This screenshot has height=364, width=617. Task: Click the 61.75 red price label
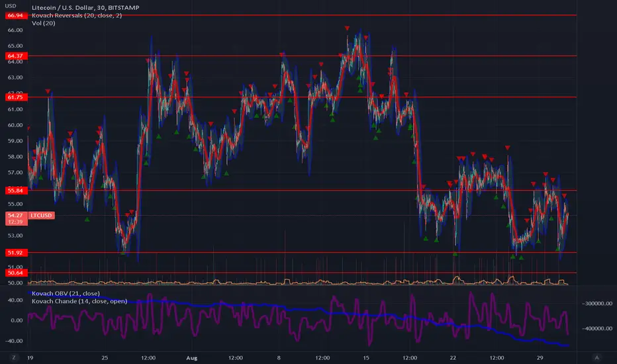pyautogui.click(x=16, y=97)
